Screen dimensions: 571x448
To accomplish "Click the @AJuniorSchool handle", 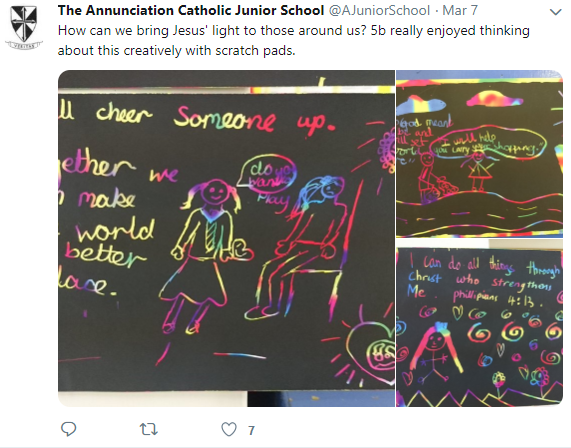I will pos(379,11).
